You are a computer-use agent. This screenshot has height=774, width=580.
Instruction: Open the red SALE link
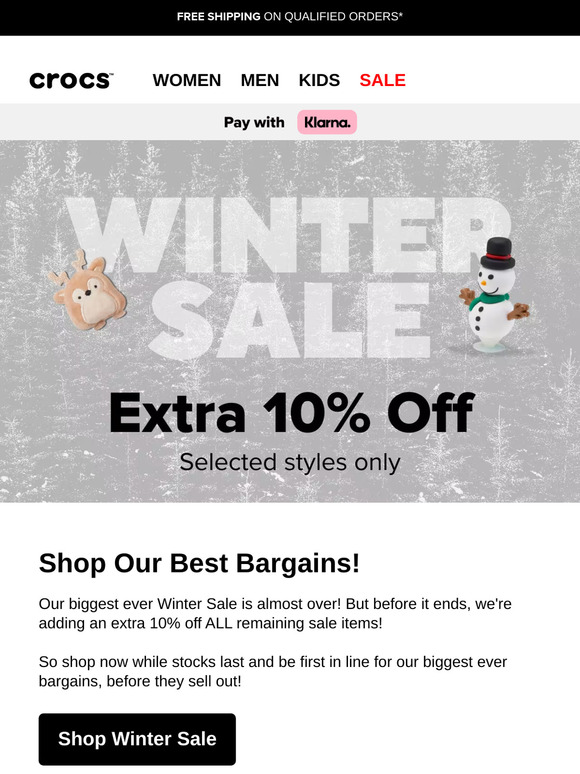coord(383,80)
